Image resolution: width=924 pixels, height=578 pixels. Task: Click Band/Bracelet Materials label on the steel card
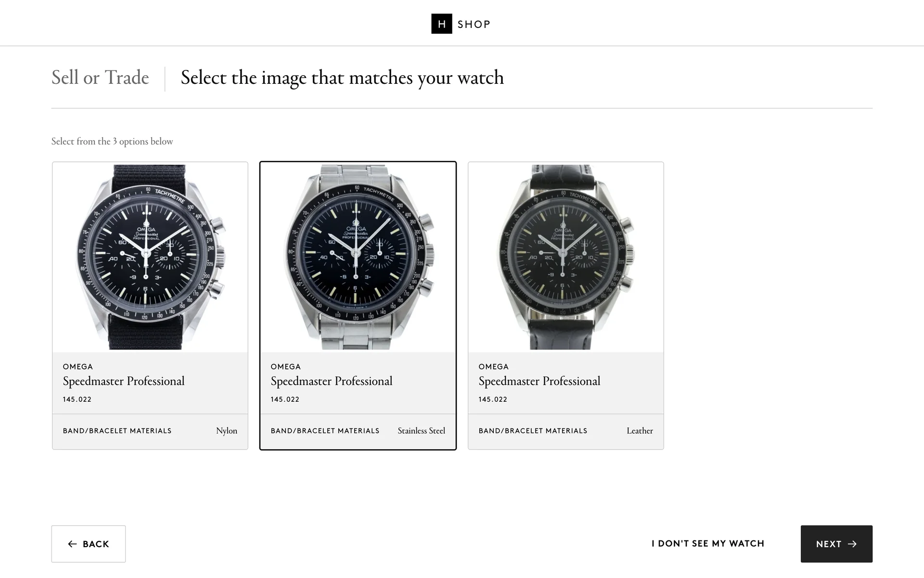click(x=325, y=431)
